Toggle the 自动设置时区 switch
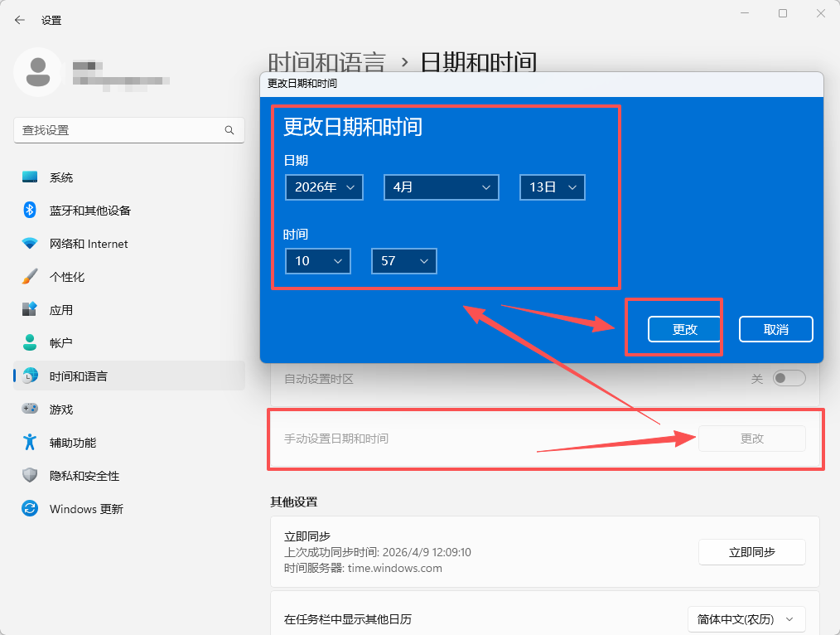840x635 pixels. pyautogui.click(x=788, y=377)
